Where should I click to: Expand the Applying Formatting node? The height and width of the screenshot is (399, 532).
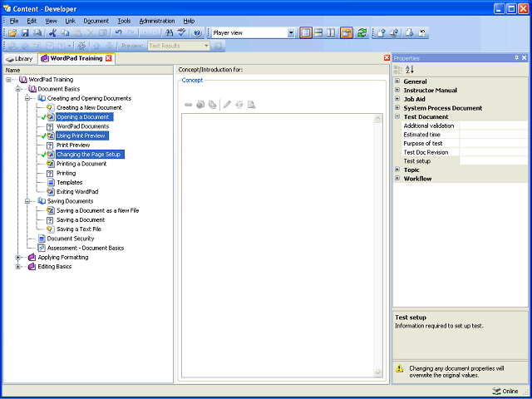coord(18,257)
